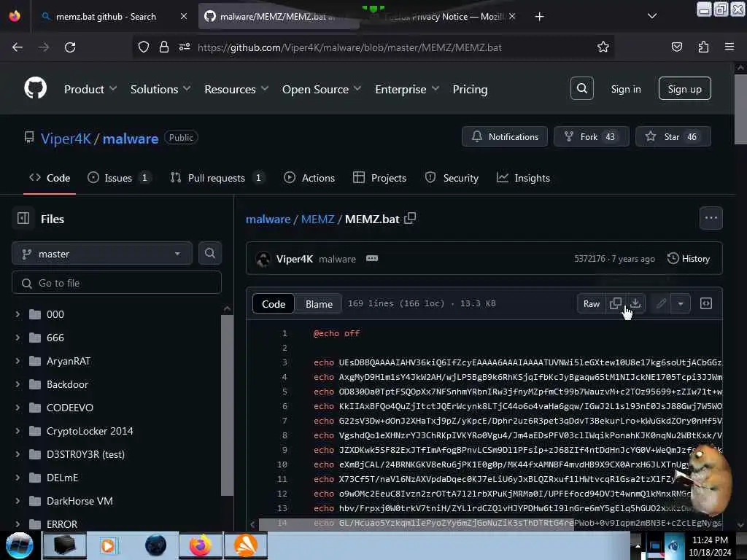Open the master branch selector
Viewport: 747px width, 560px height.
pos(102,254)
